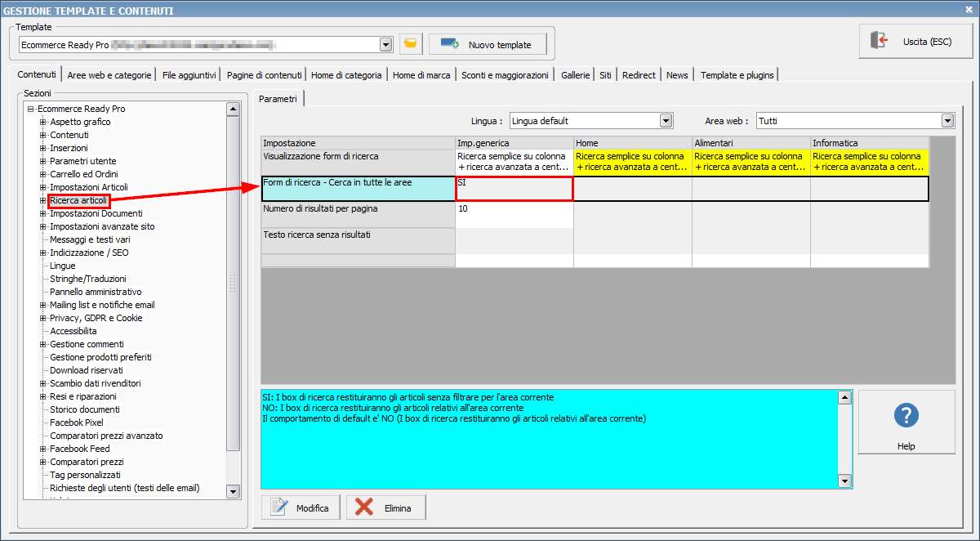The image size is (980, 541).
Task: Open the Pagine di contenuti tab
Action: tap(265, 75)
